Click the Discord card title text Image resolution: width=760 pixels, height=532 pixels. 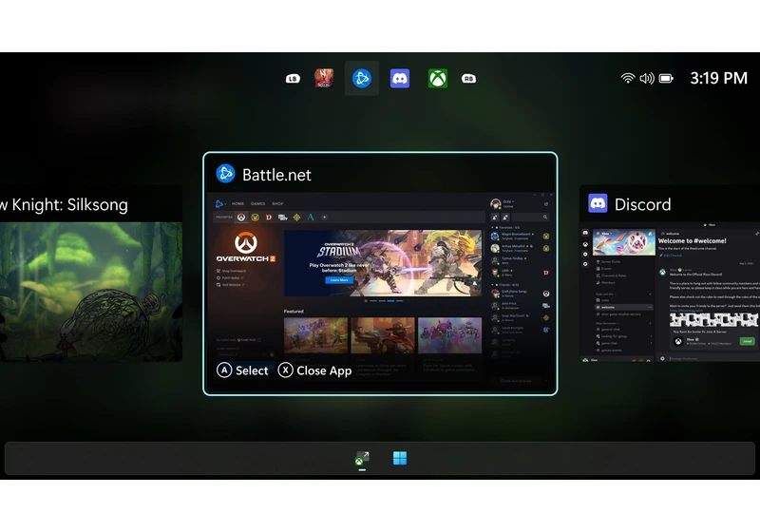point(643,204)
